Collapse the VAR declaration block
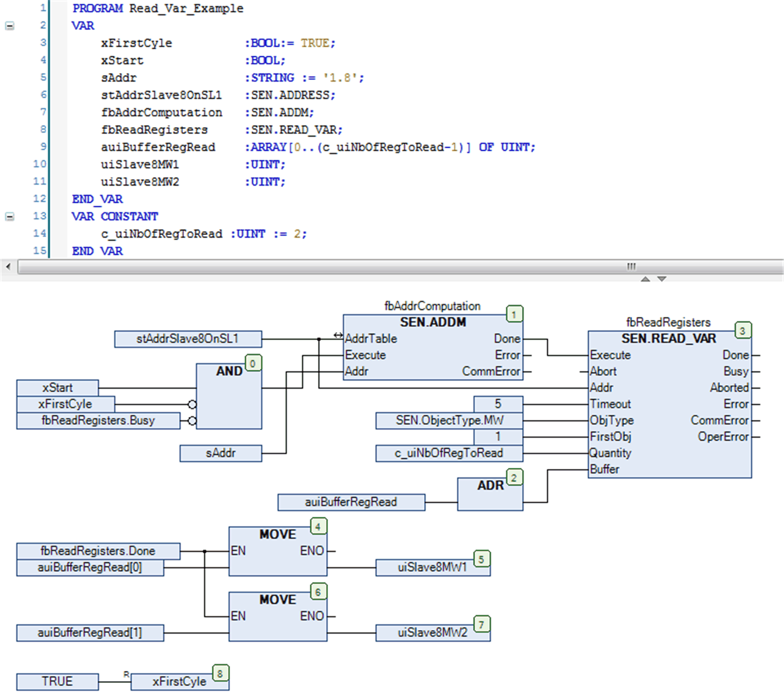 point(10,25)
